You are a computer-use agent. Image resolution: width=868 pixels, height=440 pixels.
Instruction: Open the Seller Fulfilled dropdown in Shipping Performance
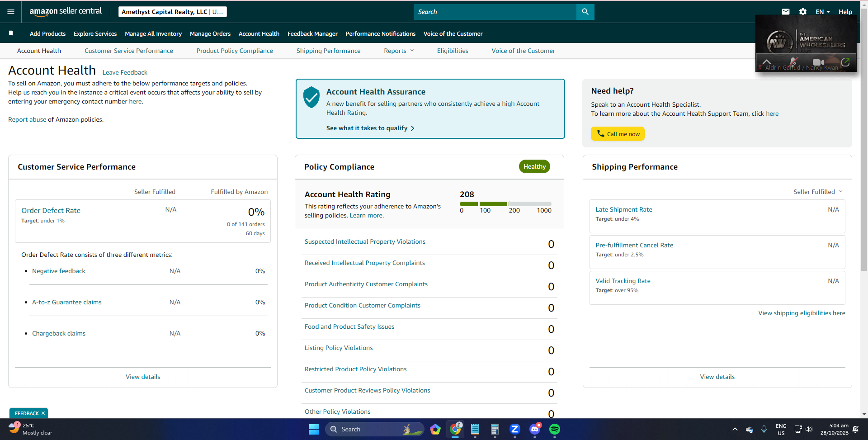point(818,192)
